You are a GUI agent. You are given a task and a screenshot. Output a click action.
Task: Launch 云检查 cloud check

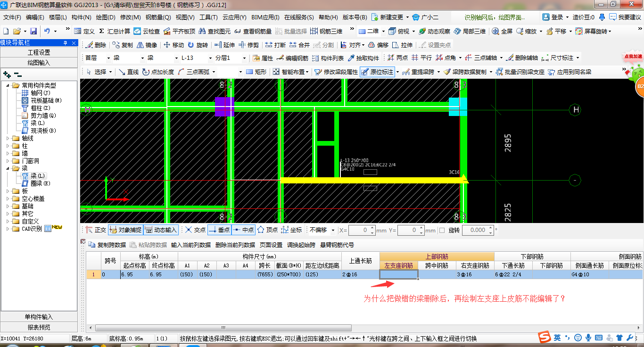pos(147,31)
